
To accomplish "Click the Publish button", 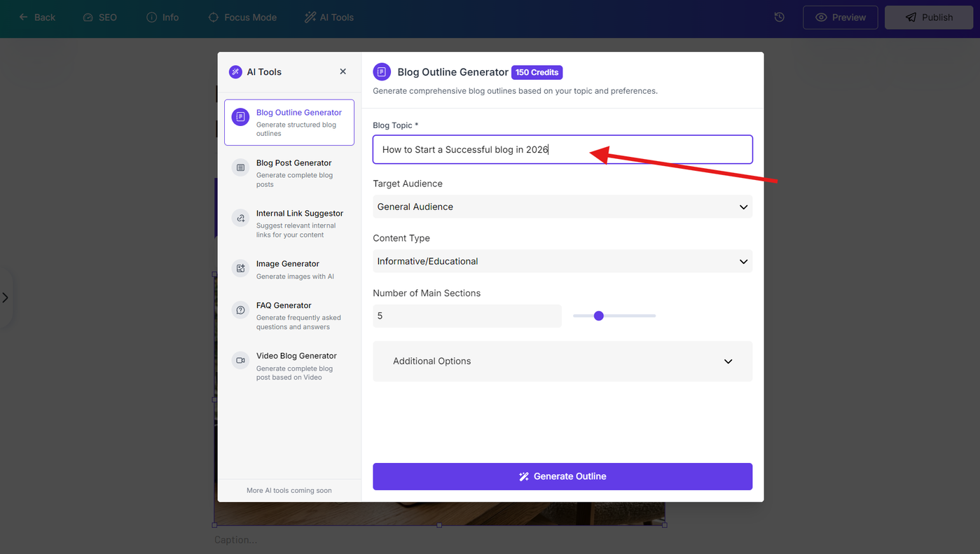I will (x=929, y=17).
